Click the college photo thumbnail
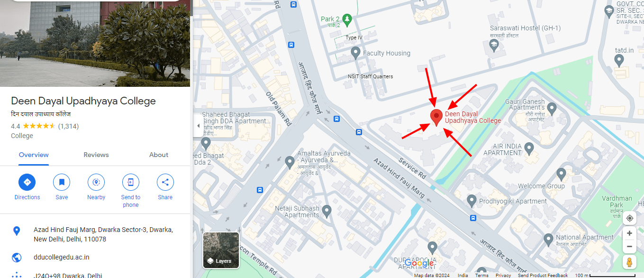The height and width of the screenshot is (278, 644). [95, 43]
